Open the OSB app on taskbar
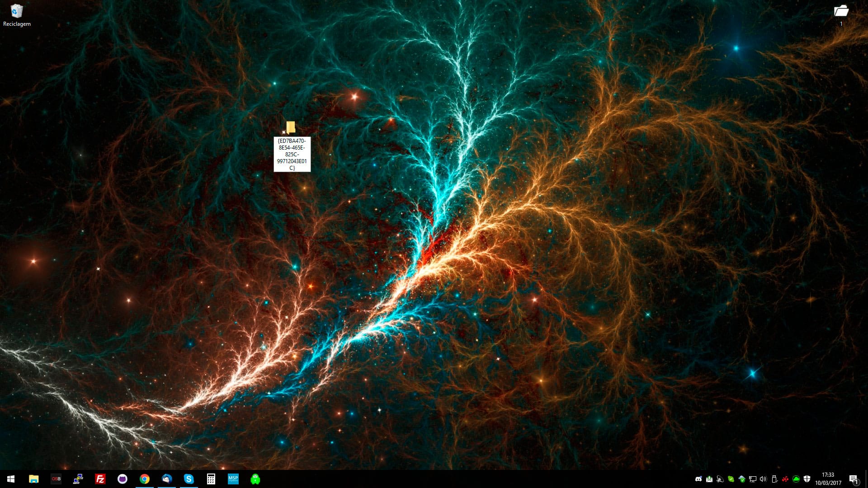This screenshot has width=868, height=488. [56, 479]
